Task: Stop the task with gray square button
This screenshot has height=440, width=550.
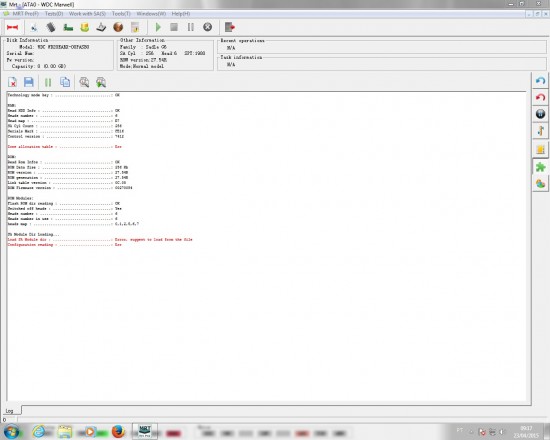Action: pos(174,27)
